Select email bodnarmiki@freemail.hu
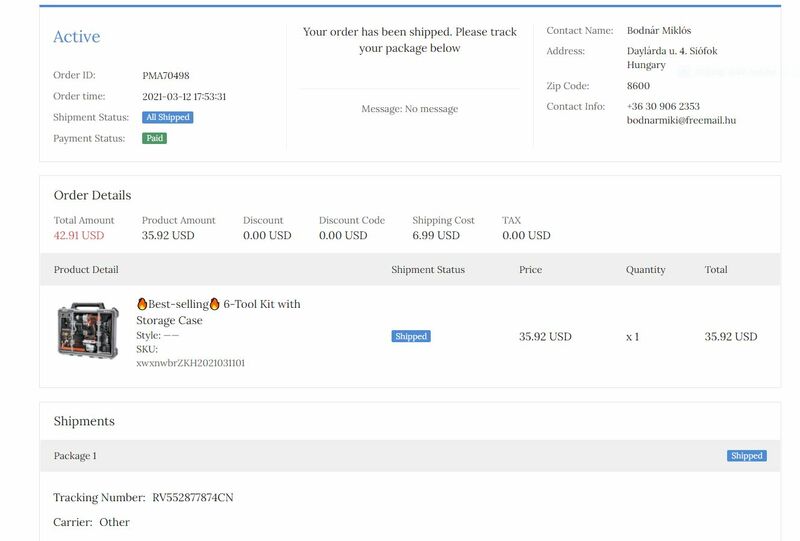The width and height of the screenshot is (800, 541). pyautogui.click(x=681, y=120)
